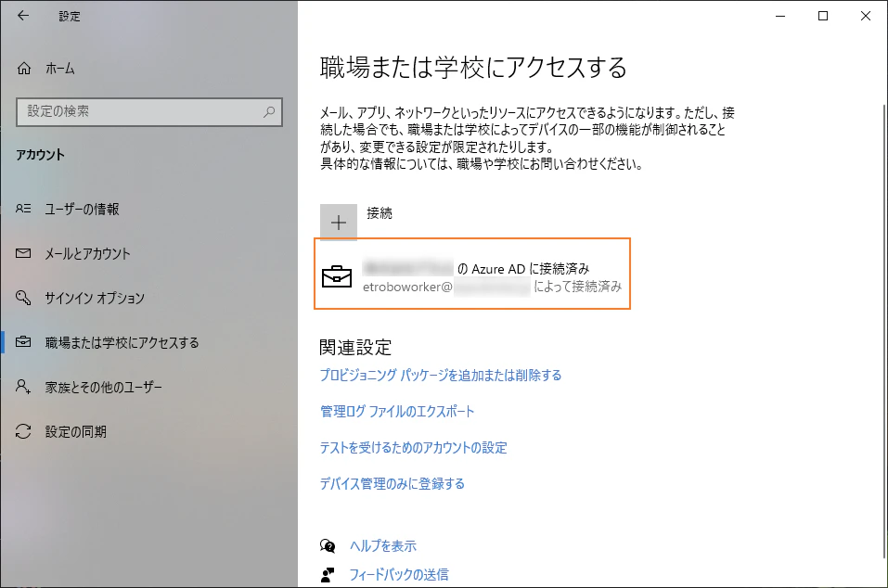Maximize the settings window
This screenshot has width=888, height=588.
pyautogui.click(x=823, y=16)
